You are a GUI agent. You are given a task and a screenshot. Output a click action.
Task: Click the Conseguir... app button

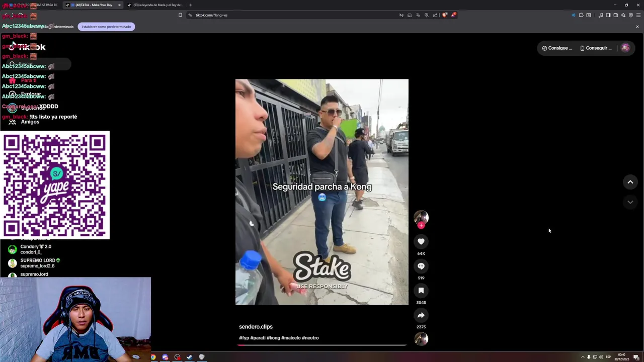pos(596,48)
